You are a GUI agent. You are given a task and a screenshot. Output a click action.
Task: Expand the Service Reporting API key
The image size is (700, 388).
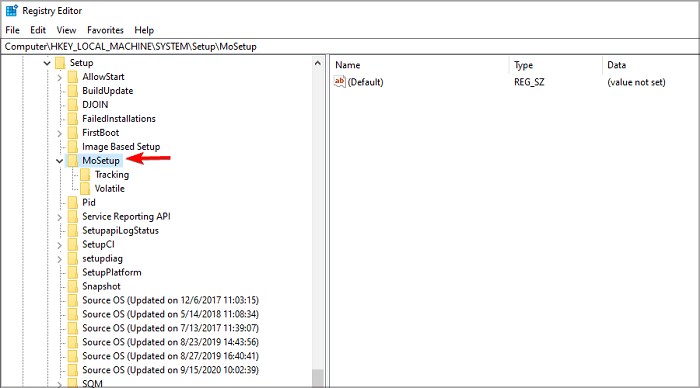[59, 217]
